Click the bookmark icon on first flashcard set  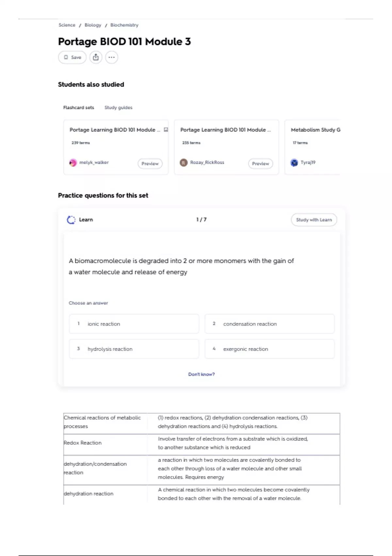click(166, 130)
